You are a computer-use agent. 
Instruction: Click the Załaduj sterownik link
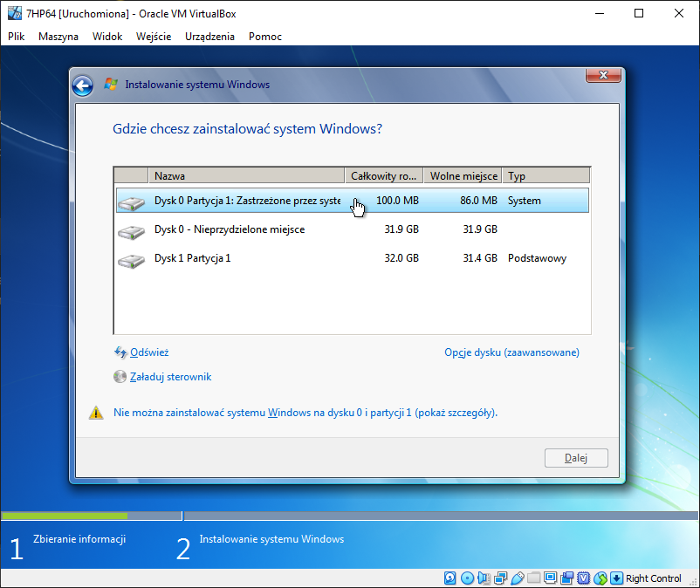click(170, 377)
